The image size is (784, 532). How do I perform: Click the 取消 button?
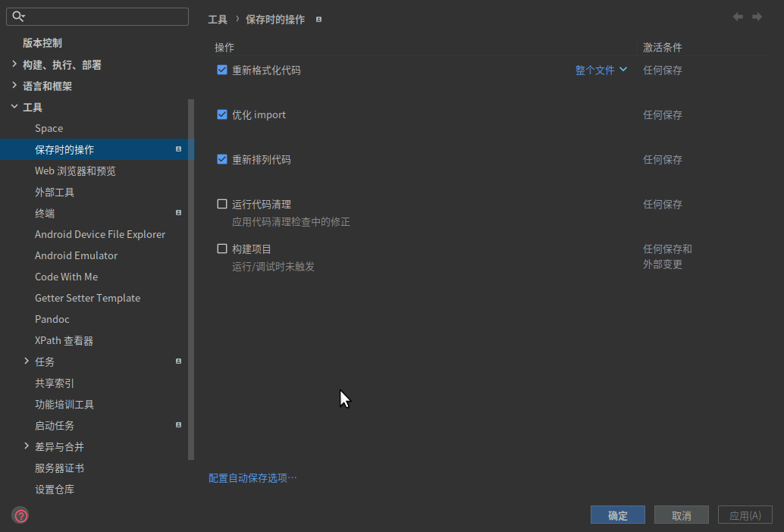tap(682, 515)
